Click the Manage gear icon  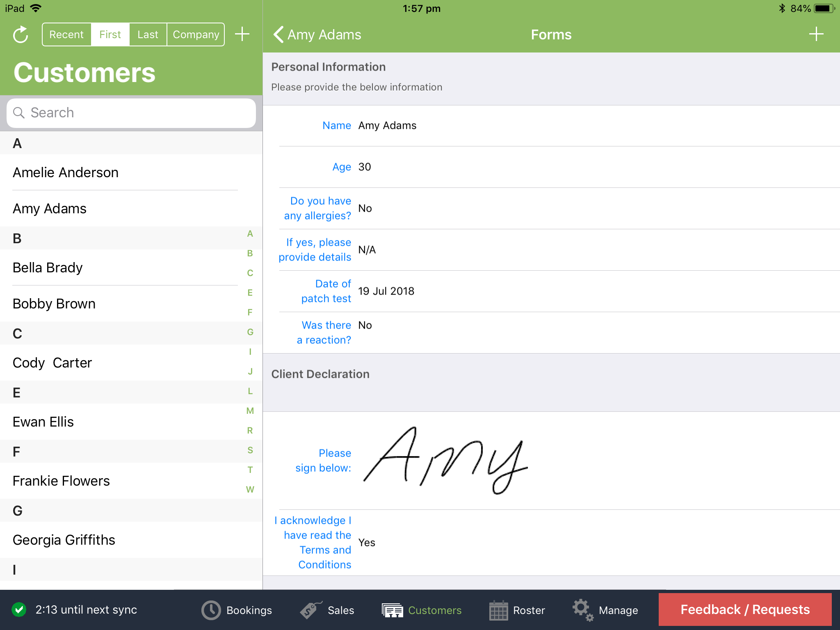tap(582, 610)
